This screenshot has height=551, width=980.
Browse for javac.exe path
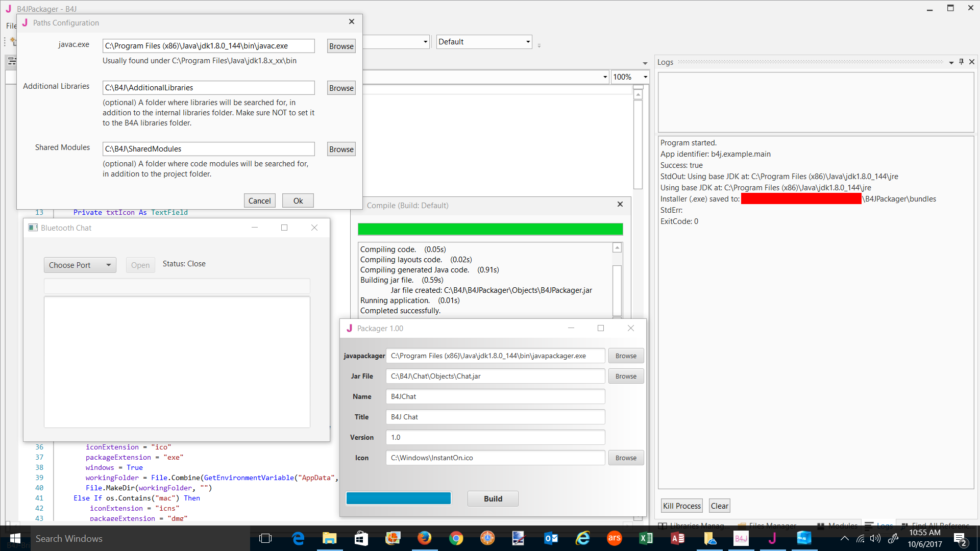point(341,46)
